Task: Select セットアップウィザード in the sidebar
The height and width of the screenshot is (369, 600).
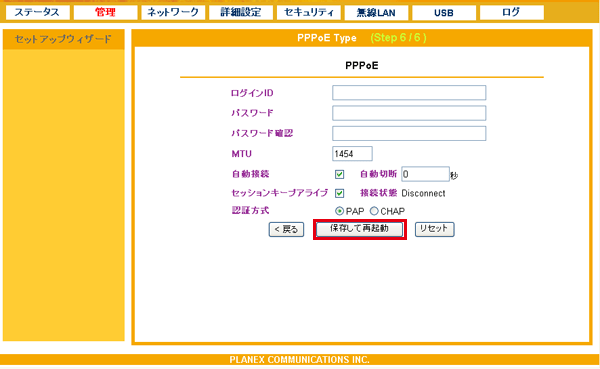Action: coord(64,39)
